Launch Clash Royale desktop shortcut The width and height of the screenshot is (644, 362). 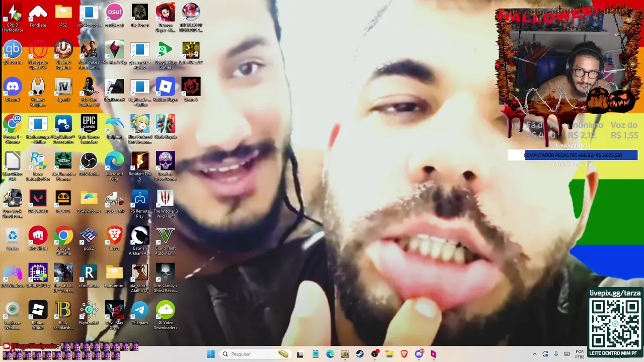pyautogui.click(x=165, y=128)
